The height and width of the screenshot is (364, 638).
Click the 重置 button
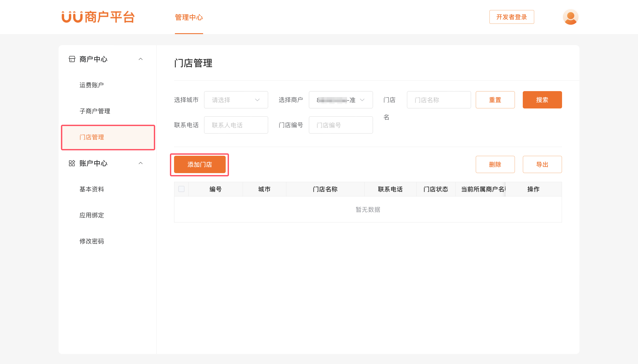pyautogui.click(x=495, y=100)
